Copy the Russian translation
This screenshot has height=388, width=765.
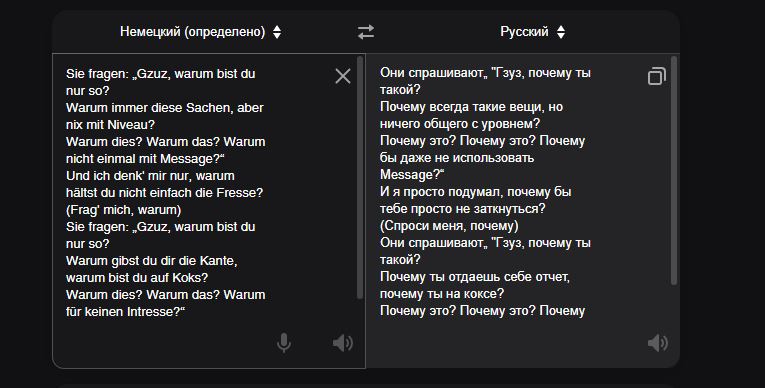pyautogui.click(x=657, y=77)
